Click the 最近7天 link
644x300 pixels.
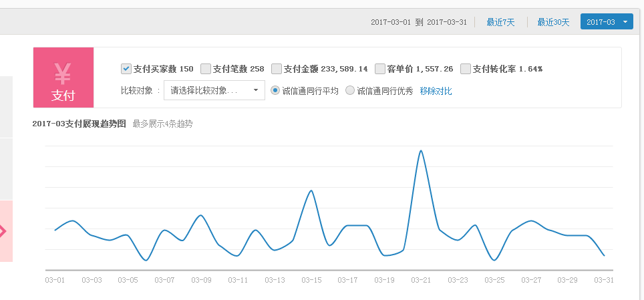pyautogui.click(x=500, y=22)
